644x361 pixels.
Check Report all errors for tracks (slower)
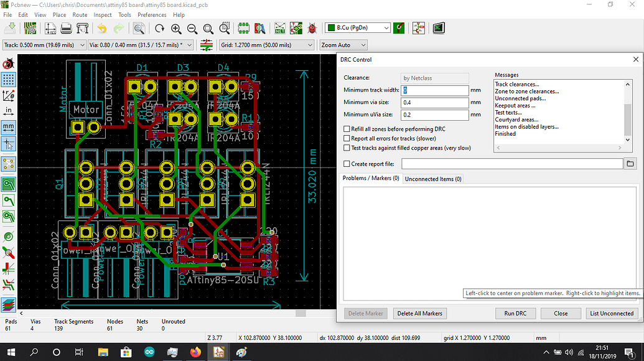pos(346,138)
